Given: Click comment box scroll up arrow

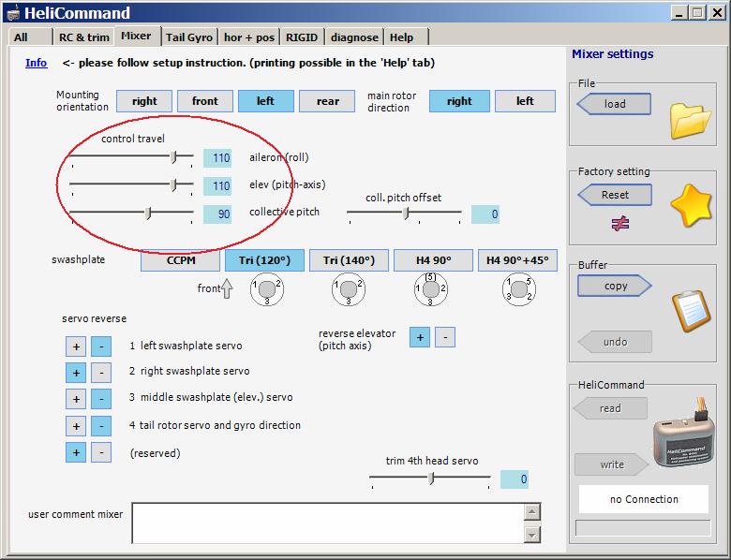Looking at the screenshot, I should (532, 512).
